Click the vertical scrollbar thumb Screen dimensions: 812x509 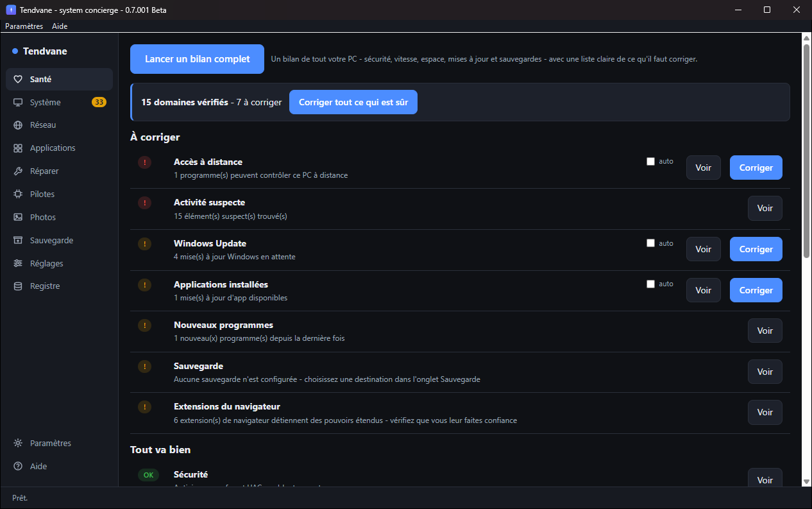tap(807, 151)
